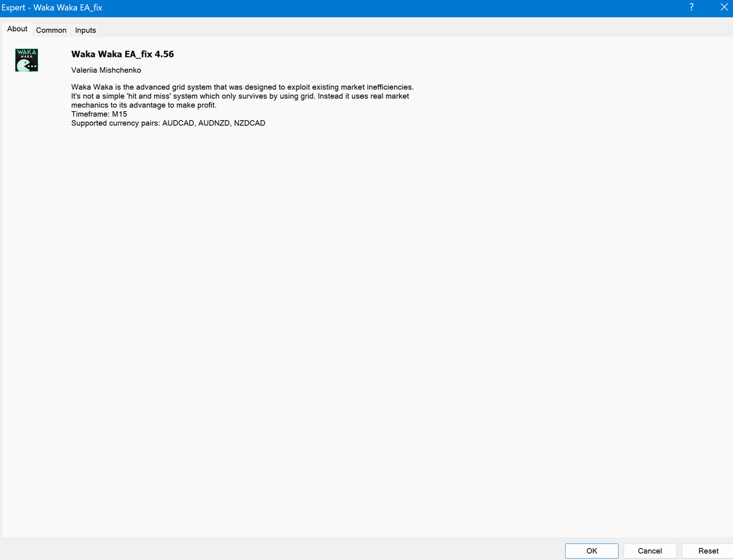This screenshot has width=733, height=560.
Task: Open the Common tab
Action: click(x=51, y=30)
